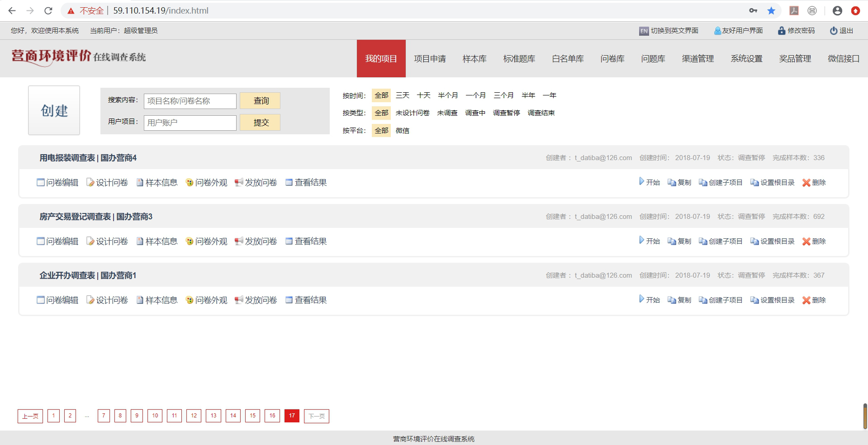Click 复制 icon for 企业开办调查表
Viewport: 868px width, 445px height.
coord(672,300)
